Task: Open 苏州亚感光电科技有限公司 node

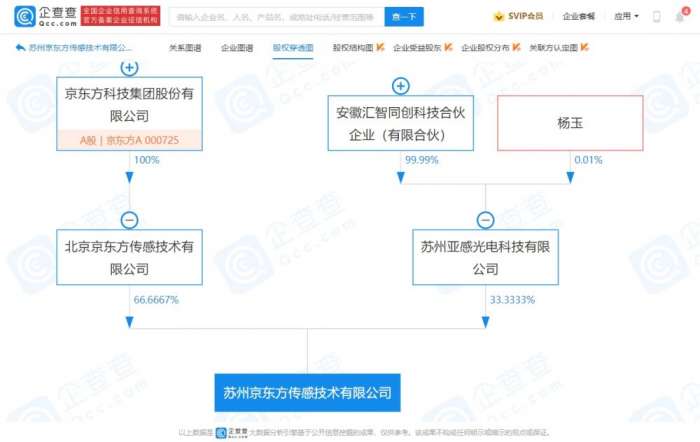Action: pyautogui.click(x=485, y=257)
